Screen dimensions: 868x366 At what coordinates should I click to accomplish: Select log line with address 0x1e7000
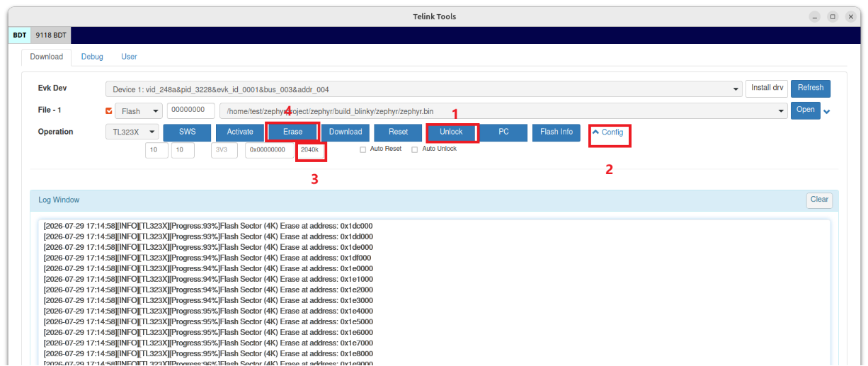208,343
